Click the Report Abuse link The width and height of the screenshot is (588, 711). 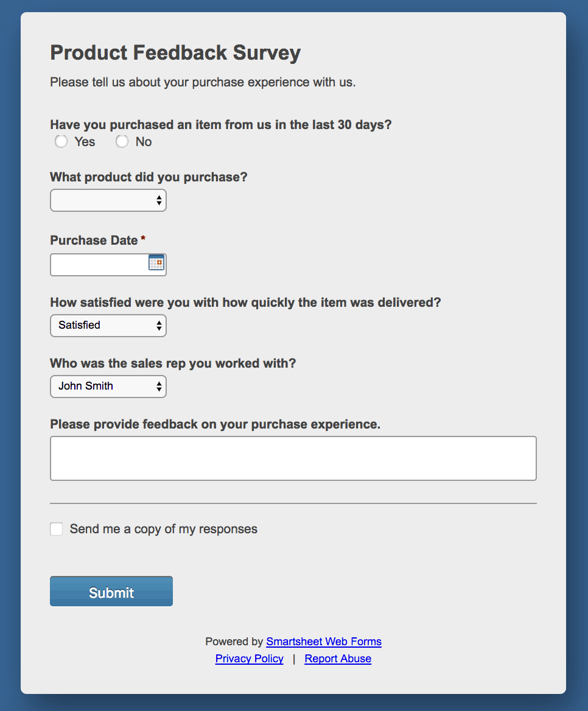338,659
